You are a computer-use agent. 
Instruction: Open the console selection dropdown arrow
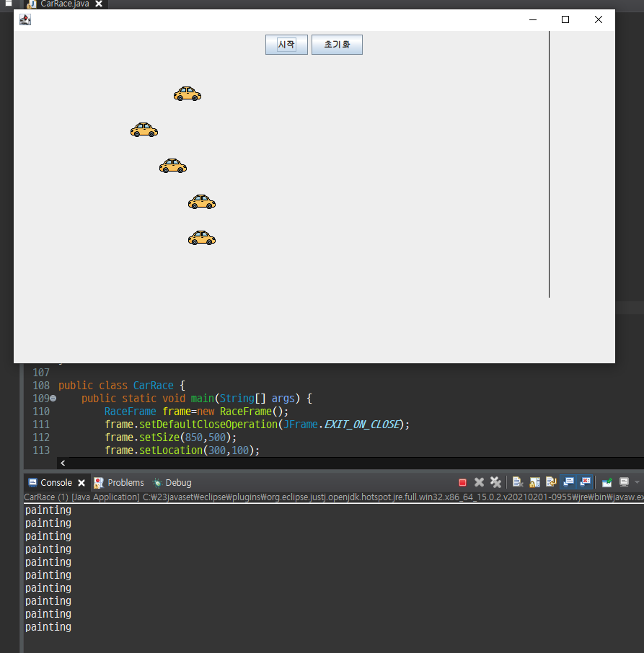tap(637, 482)
